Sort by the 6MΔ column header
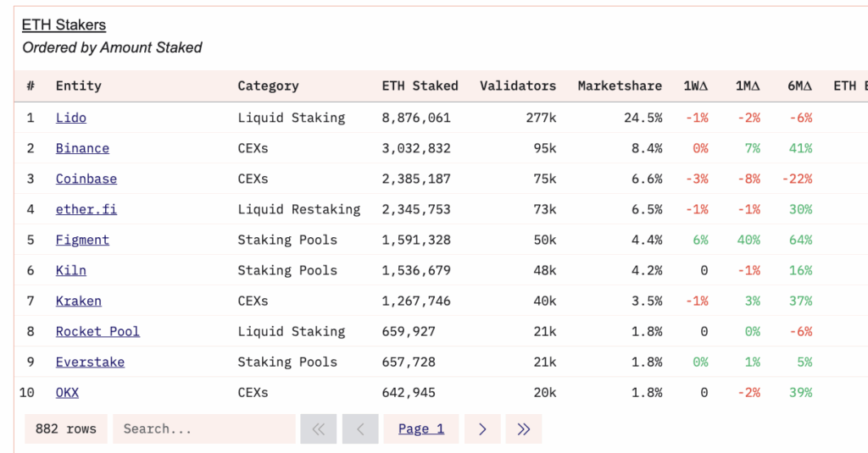Image resolution: width=868 pixels, height=453 pixels. [800, 86]
